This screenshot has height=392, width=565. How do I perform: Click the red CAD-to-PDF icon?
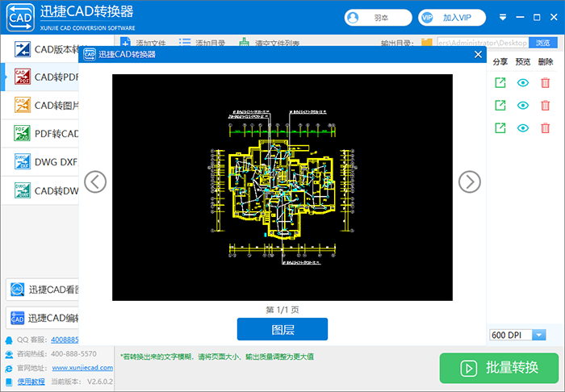coord(23,77)
